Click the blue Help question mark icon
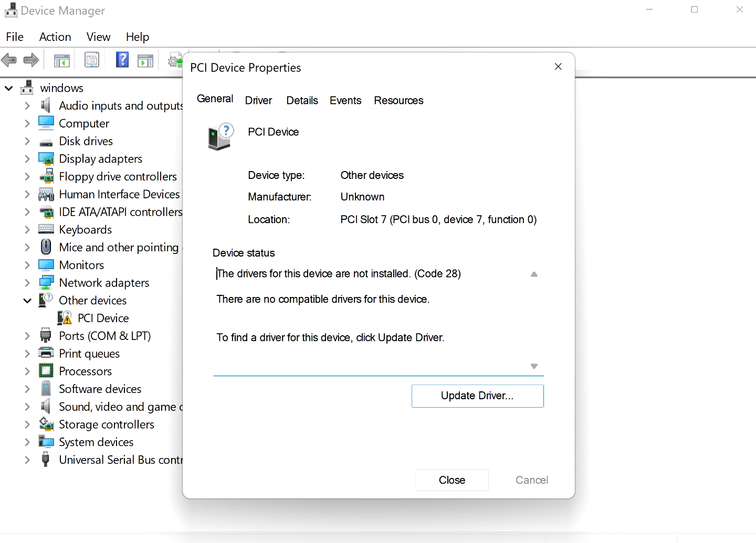 coord(122,60)
